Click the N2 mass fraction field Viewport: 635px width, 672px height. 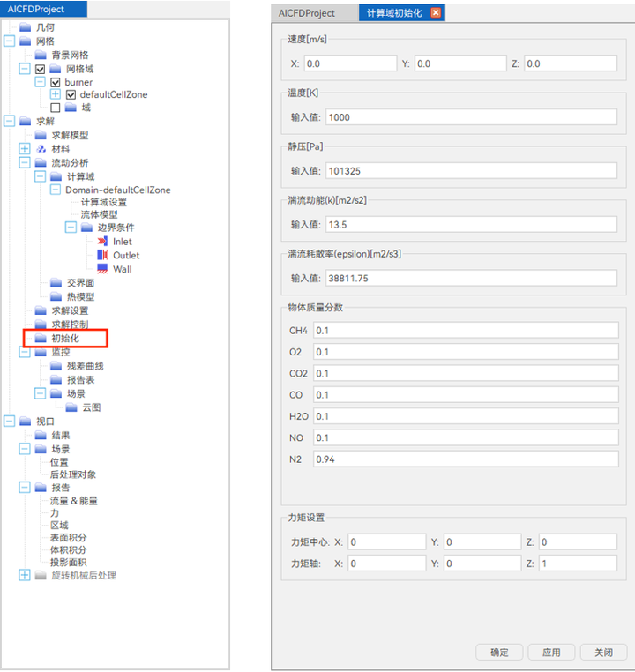(x=466, y=459)
